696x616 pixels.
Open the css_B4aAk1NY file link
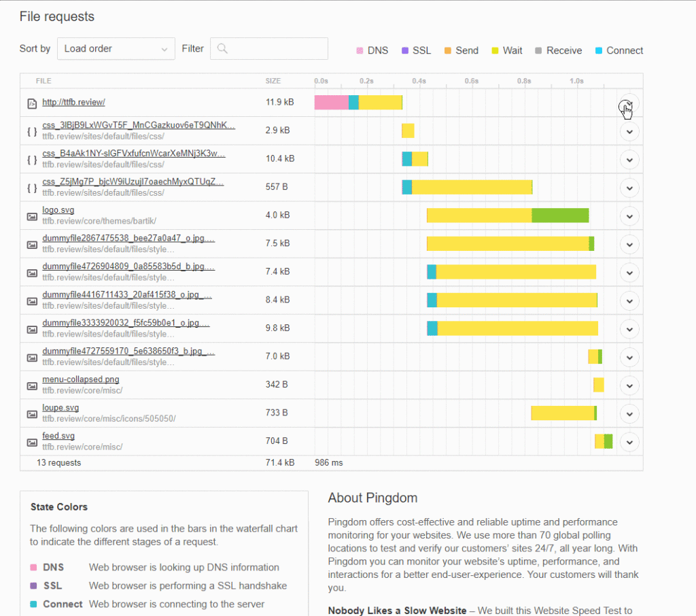(x=134, y=153)
